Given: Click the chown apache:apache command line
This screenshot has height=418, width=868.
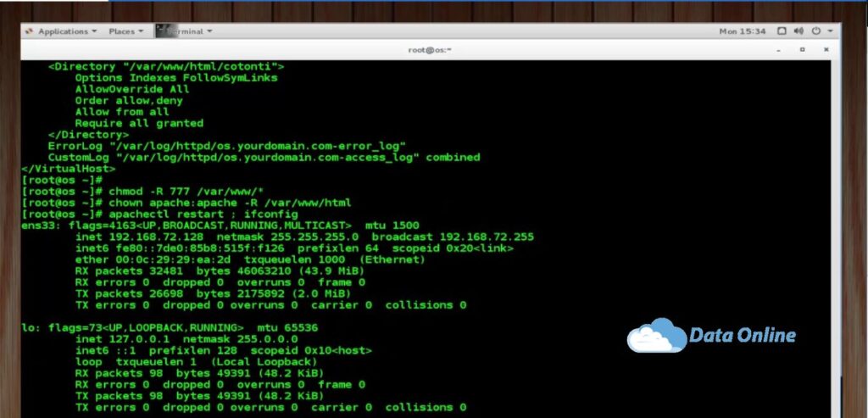Looking at the screenshot, I should [x=230, y=203].
